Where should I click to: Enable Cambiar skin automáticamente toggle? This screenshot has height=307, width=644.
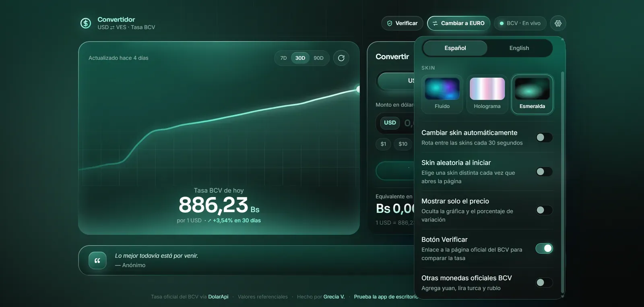(544, 137)
